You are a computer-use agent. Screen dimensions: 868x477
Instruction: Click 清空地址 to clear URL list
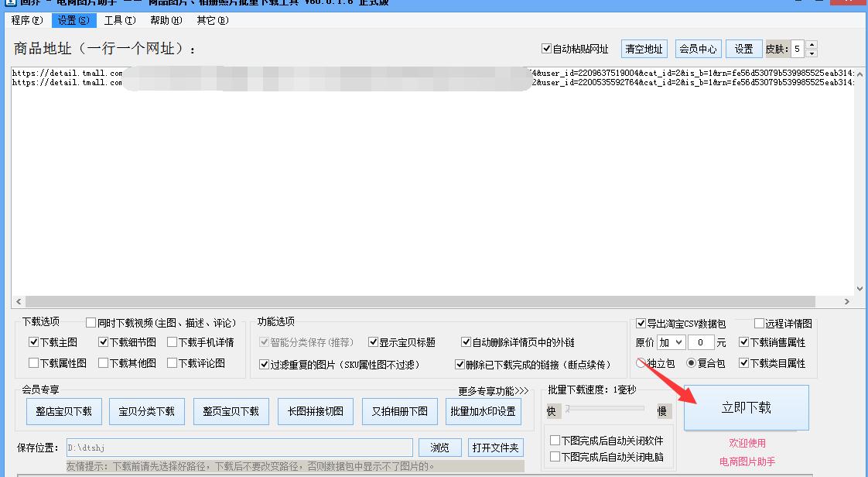click(644, 48)
